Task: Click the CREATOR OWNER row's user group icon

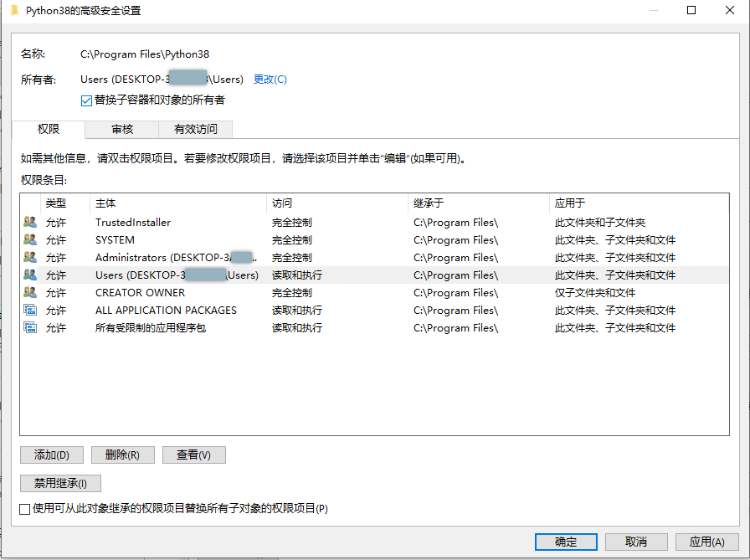Action: (30, 293)
